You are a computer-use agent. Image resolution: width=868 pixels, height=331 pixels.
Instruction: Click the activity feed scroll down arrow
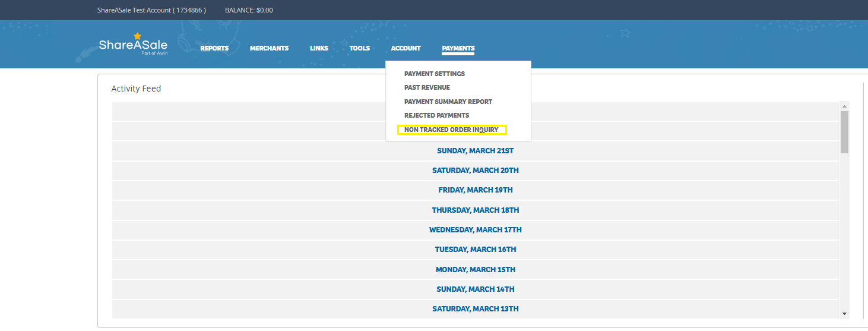844,313
